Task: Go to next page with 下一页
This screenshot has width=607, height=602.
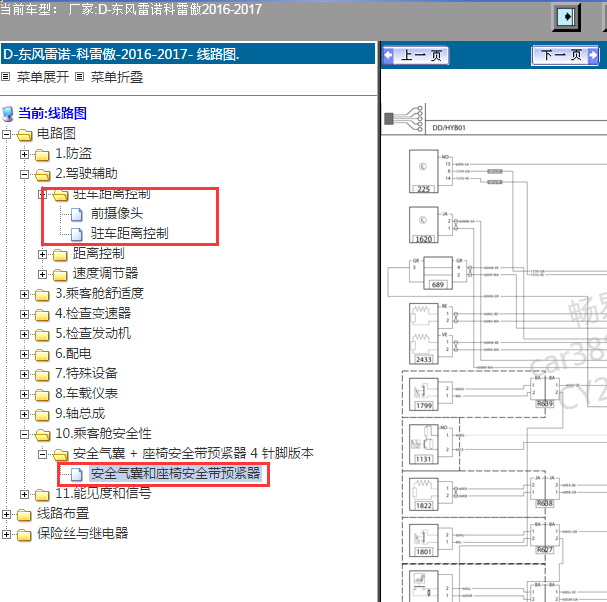Action: [565, 55]
